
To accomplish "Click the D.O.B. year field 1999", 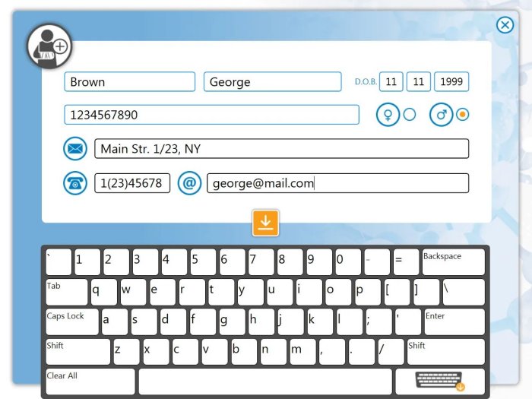I will pyautogui.click(x=451, y=82).
